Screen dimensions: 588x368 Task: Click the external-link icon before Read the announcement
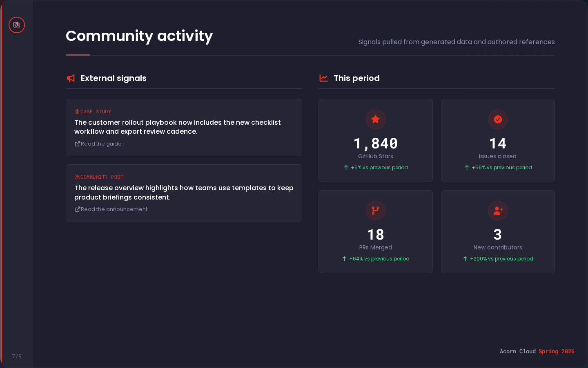click(77, 209)
